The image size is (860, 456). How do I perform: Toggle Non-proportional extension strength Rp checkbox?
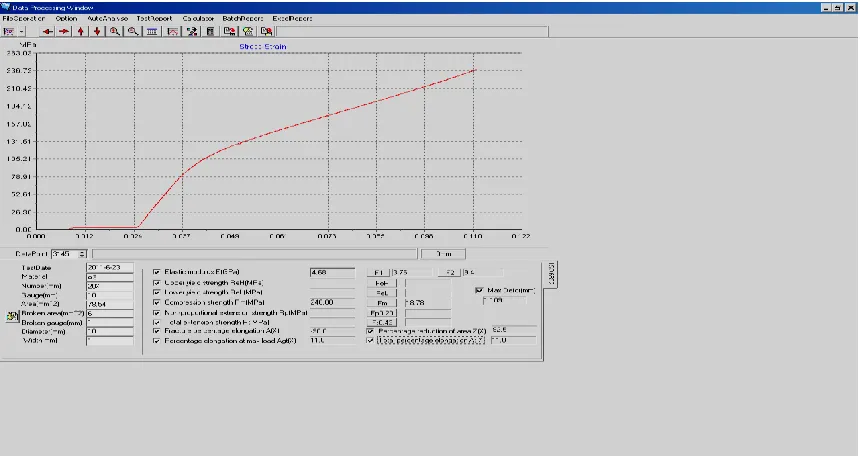pyautogui.click(x=157, y=313)
